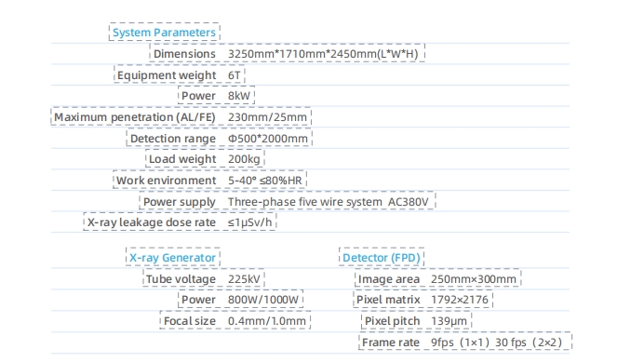Click the Image area 250mm×300mm box
The image size is (644, 363).
click(x=437, y=278)
